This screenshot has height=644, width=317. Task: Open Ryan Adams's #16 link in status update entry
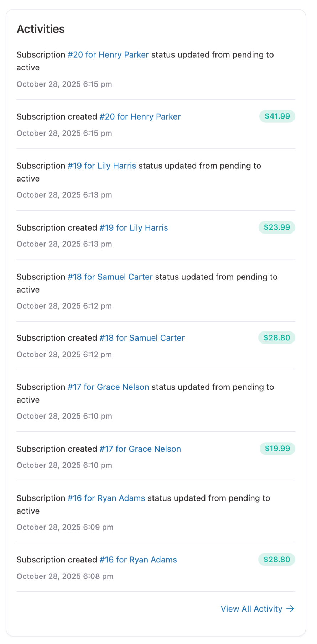[106, 498]
